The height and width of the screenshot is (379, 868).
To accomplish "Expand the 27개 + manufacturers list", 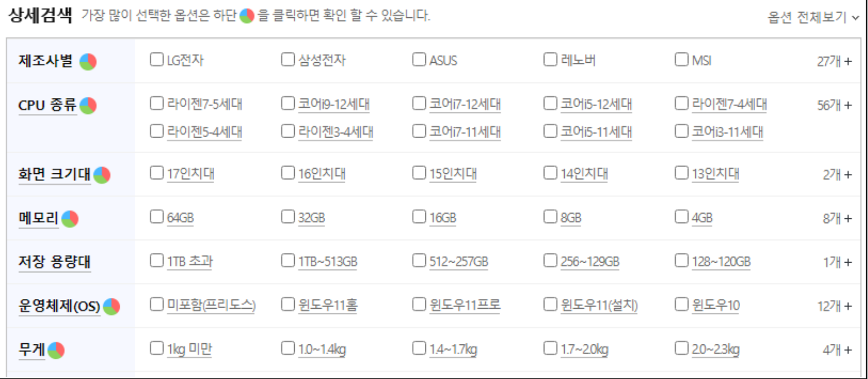I will tap(834, 62).
